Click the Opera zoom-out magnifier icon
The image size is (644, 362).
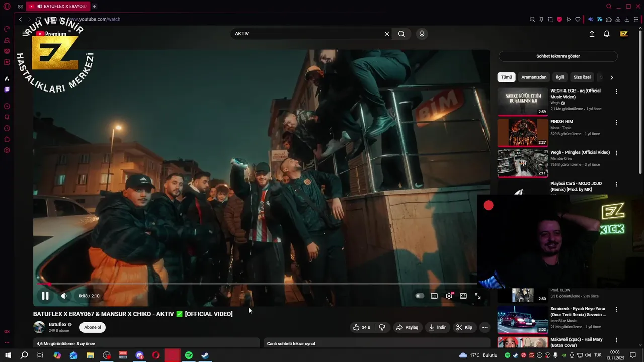tap(532, 19)
